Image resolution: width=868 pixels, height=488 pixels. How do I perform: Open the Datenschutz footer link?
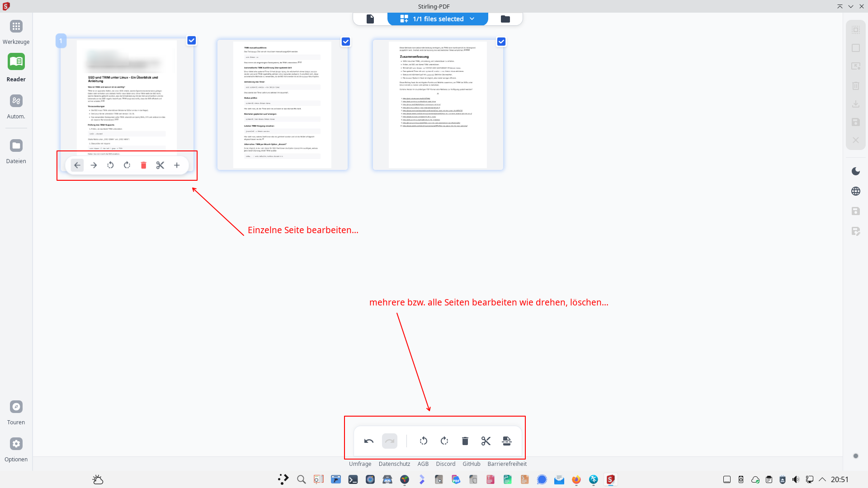coord(394,464)
